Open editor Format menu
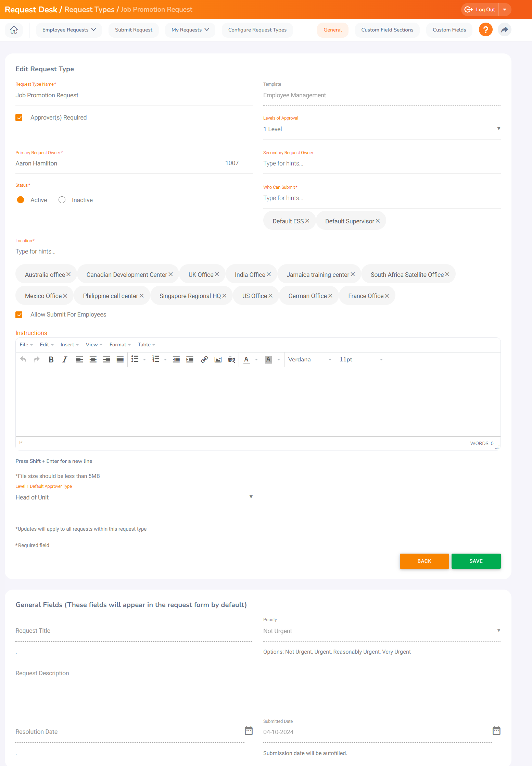532x766 pixels. [x=120, y=345]
